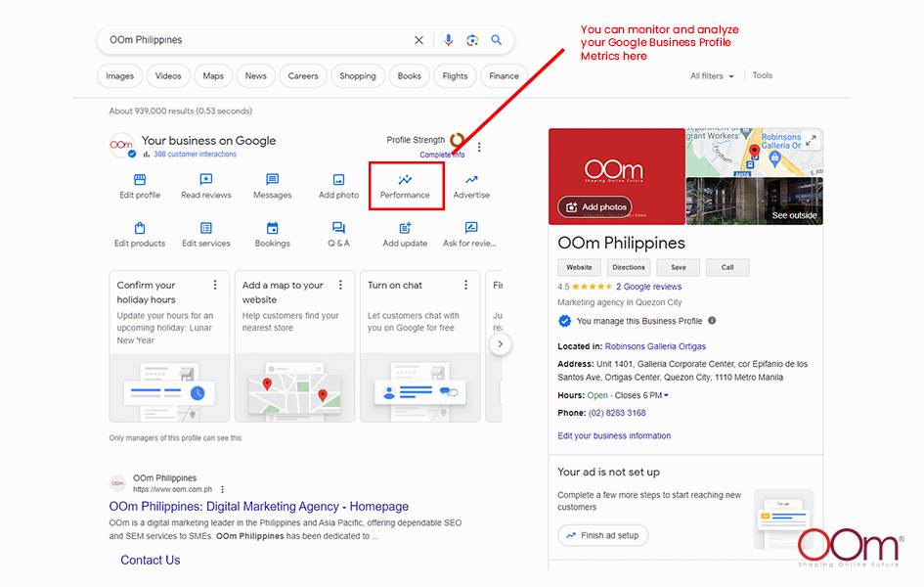924x587 pixels.
Task: Click the See outside street view thumbnail
Action: 754,202
